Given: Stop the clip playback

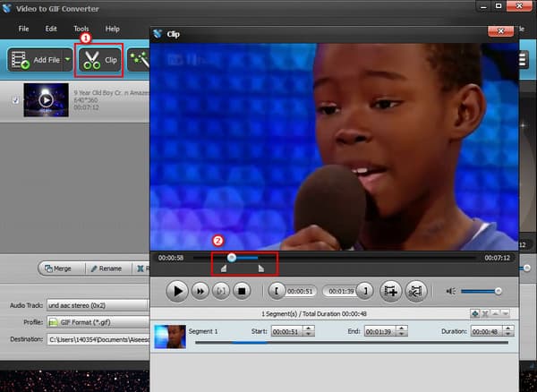Looking at the screenshot, I should click(242, 292).
